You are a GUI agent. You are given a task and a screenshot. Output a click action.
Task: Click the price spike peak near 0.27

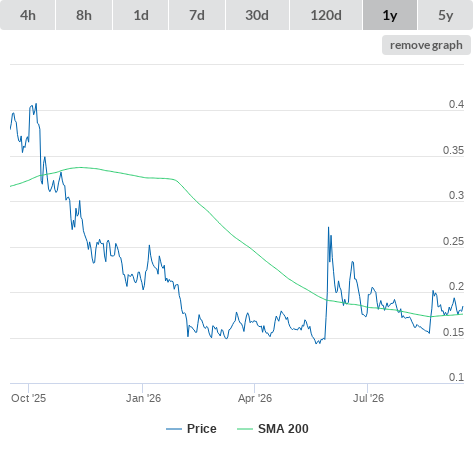click(328, 228)
